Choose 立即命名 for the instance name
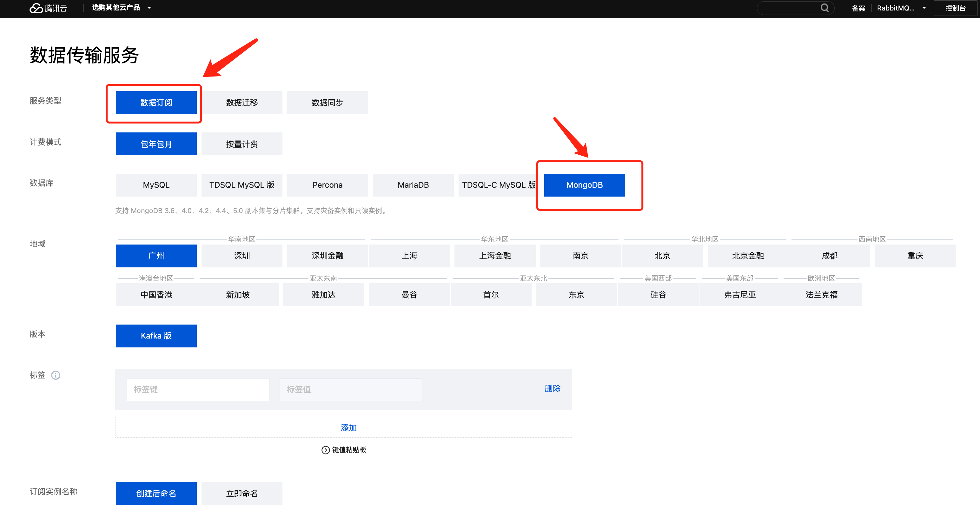 pyautogui.click(x=242, y=493)
